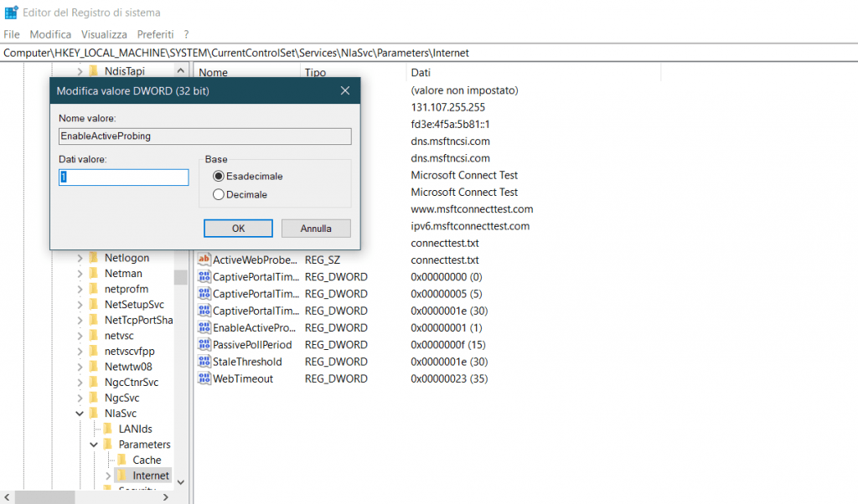
Task: Open the Modifica menu
Action: [x=50, y=34]
